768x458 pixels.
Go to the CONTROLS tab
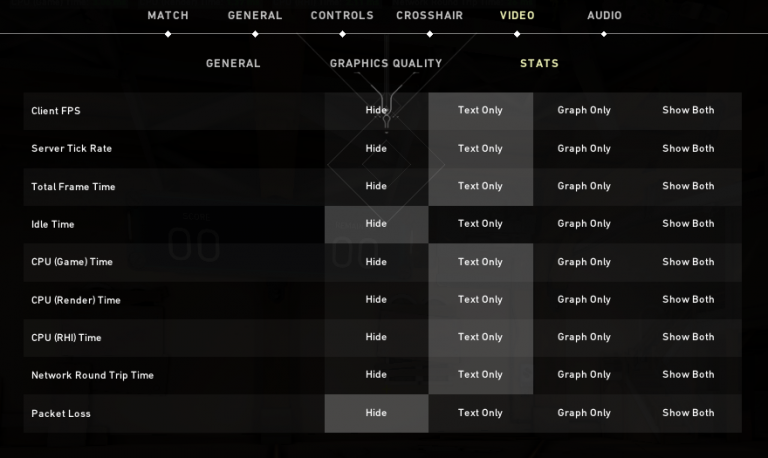(342, 15)
